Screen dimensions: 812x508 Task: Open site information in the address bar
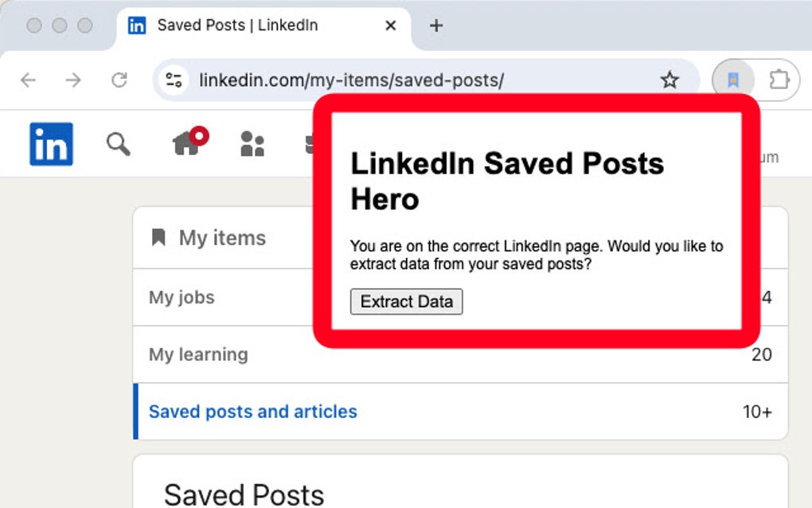[174, 80]
